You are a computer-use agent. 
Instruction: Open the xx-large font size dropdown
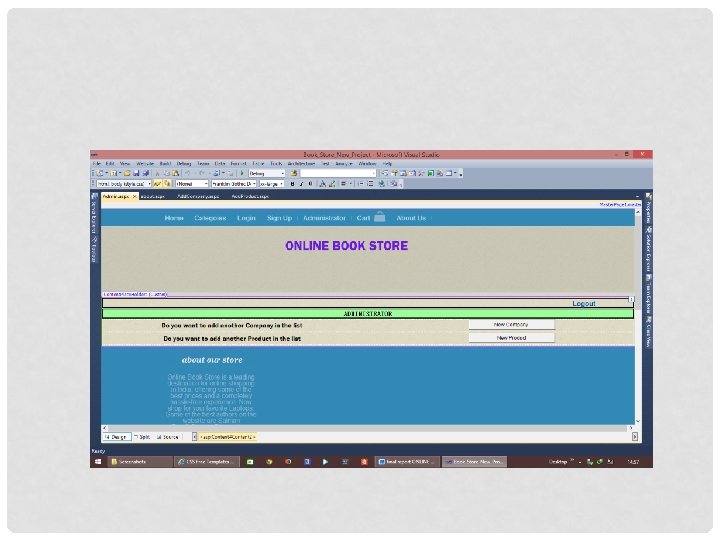coord(271,184)
